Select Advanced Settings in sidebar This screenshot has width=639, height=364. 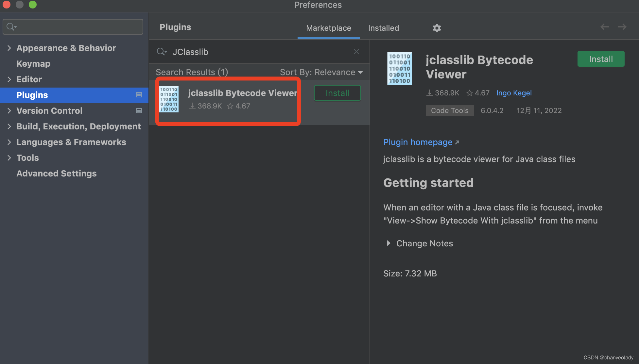(x=57, y=174)
